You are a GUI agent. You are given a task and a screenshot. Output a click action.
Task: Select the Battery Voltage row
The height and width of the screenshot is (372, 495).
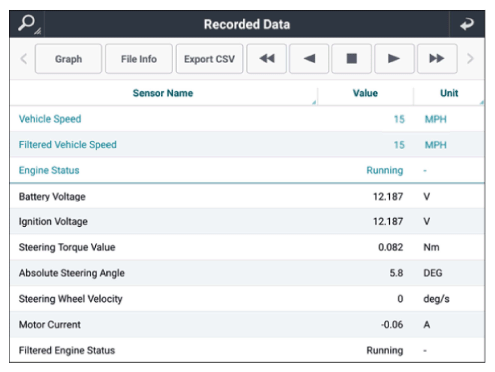(x=247, y=196)
